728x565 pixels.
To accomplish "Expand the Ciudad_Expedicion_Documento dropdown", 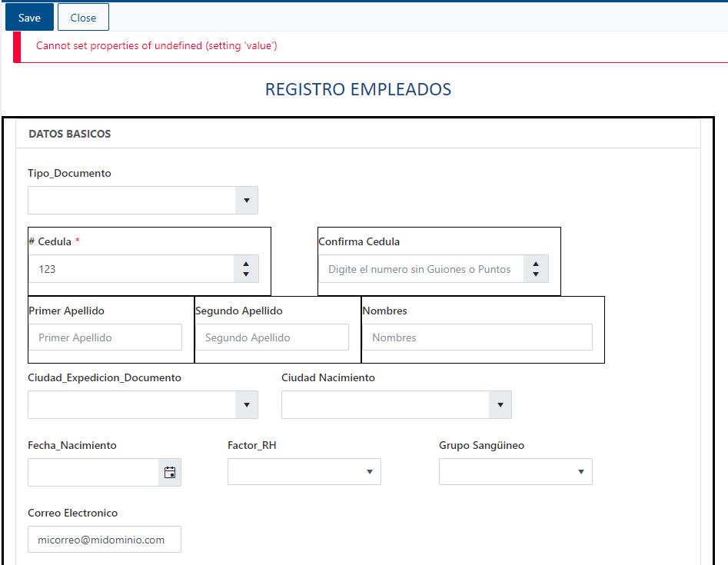I will pos(143,404).
